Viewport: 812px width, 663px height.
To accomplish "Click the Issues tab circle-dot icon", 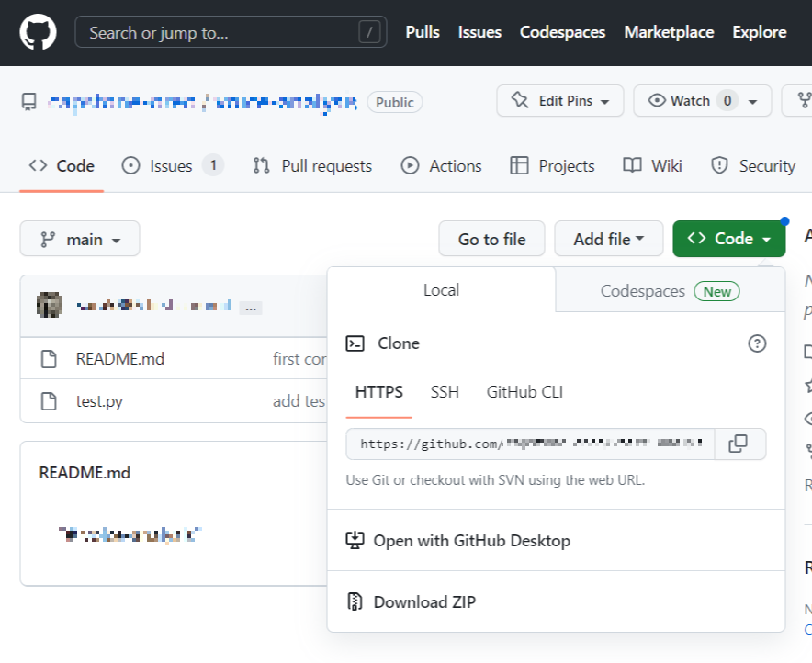I will [x=130, y=166].
